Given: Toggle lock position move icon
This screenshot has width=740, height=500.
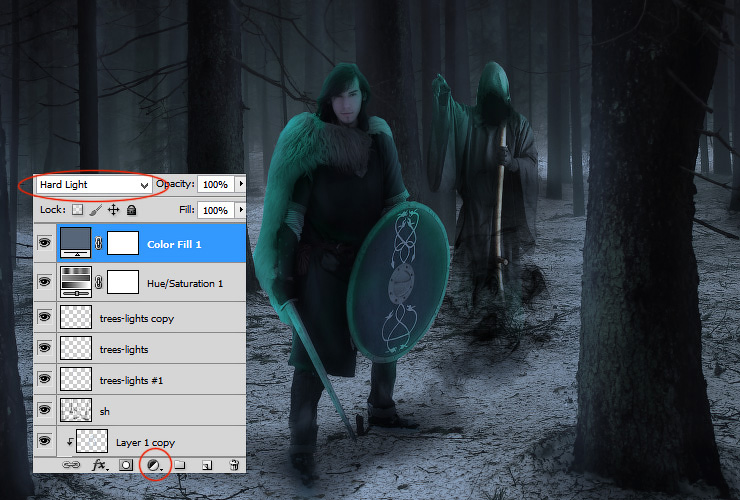Looking at the screenshot, I should click(113, 210).
